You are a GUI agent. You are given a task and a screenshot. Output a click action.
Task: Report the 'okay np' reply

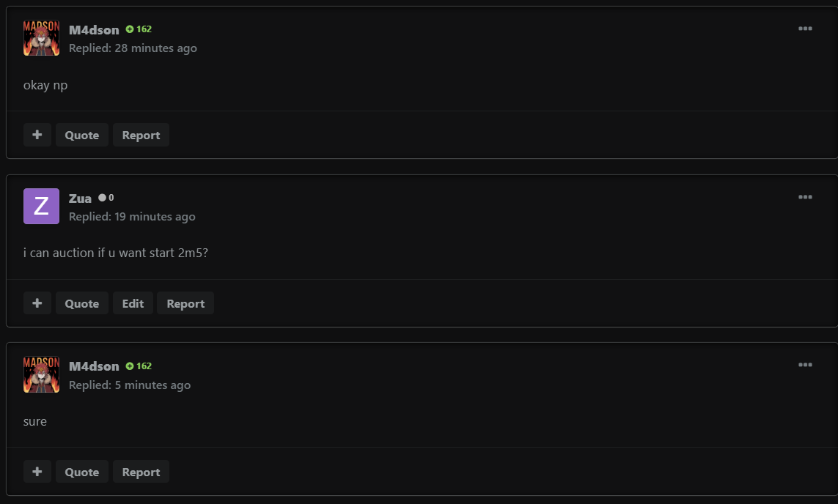141,135
